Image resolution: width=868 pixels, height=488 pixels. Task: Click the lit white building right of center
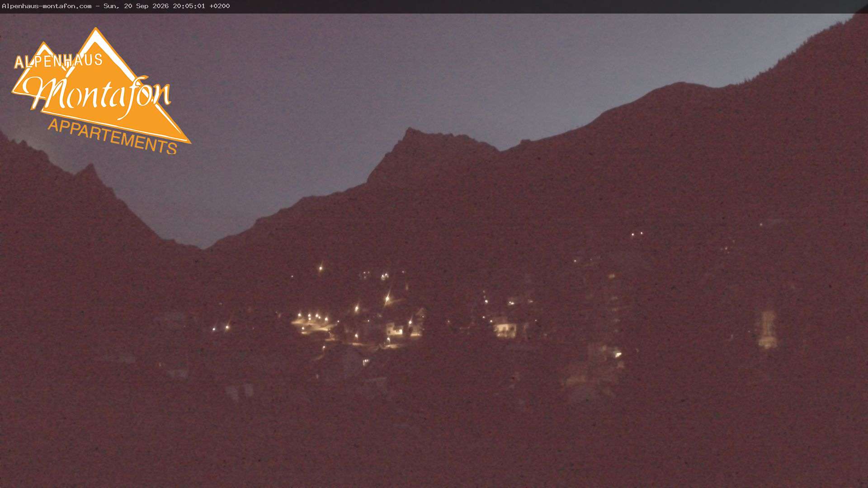point(505,329)
